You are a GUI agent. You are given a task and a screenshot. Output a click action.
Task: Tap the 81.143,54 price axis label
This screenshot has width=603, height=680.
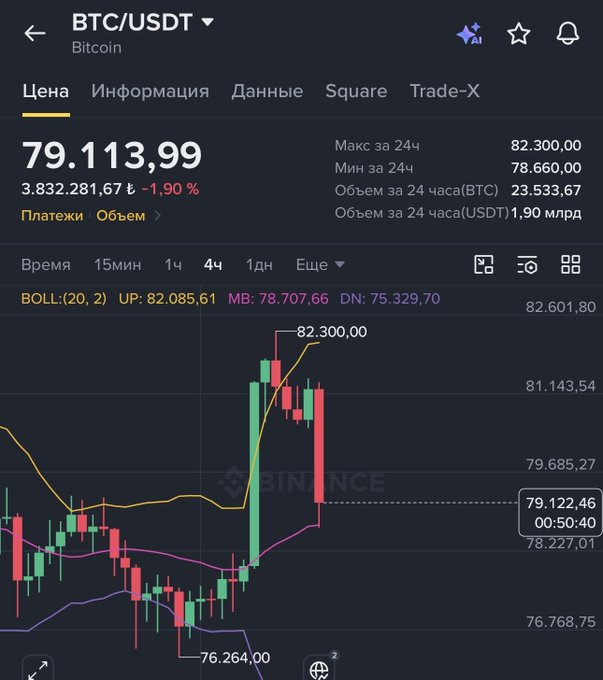tap(560, 386)
